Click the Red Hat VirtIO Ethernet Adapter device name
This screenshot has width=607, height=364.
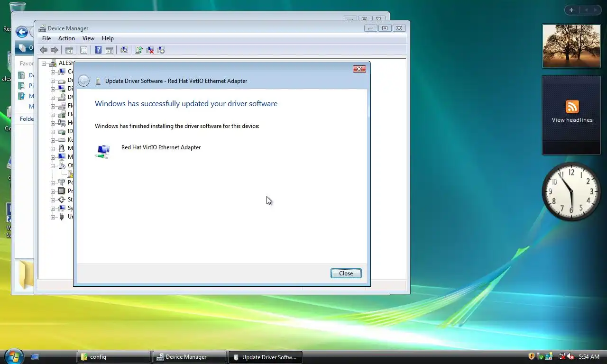pos(161,147)
